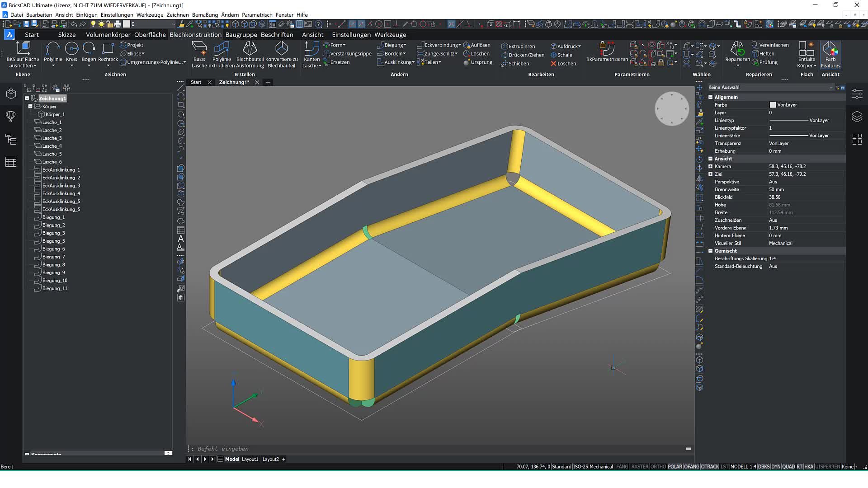
Task: Click the Auflösen tool
Action: point(476,45)
